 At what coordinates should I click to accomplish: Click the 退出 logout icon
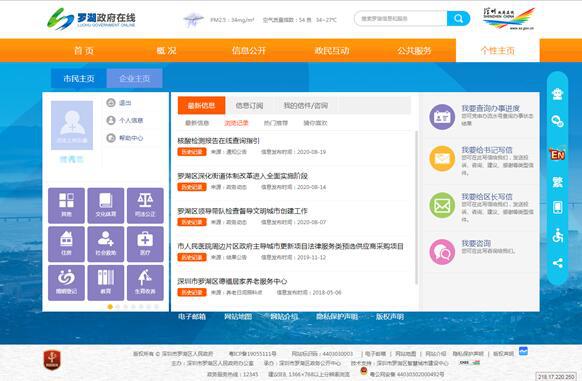pos(111,102)
